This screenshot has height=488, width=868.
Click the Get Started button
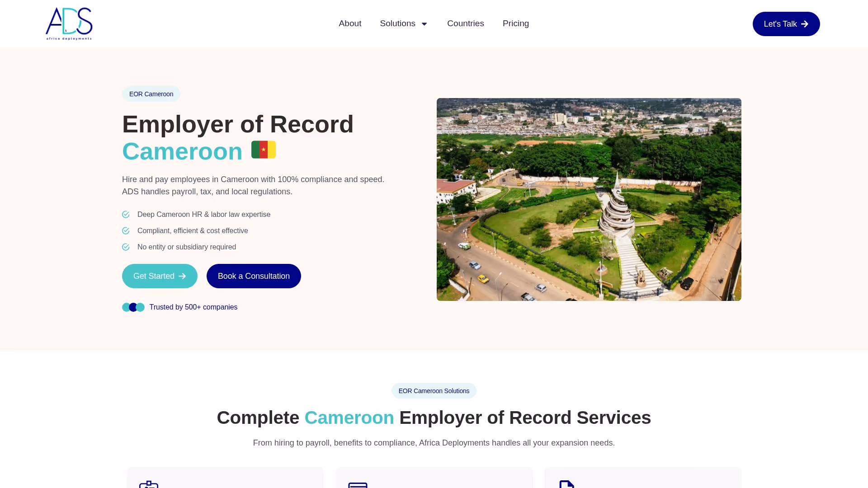coord(160,276)
